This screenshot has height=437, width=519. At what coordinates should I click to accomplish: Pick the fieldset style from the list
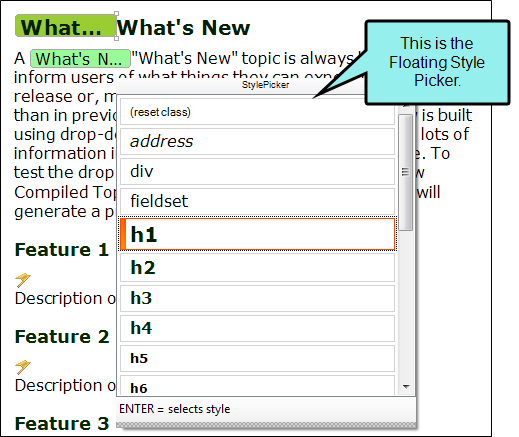[257, 201]
